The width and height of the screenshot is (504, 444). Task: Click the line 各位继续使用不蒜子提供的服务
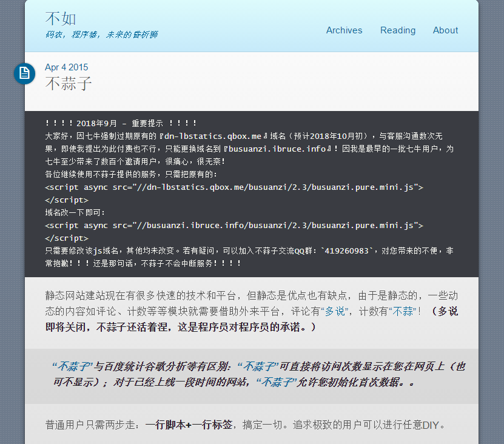tap(131, 174)
